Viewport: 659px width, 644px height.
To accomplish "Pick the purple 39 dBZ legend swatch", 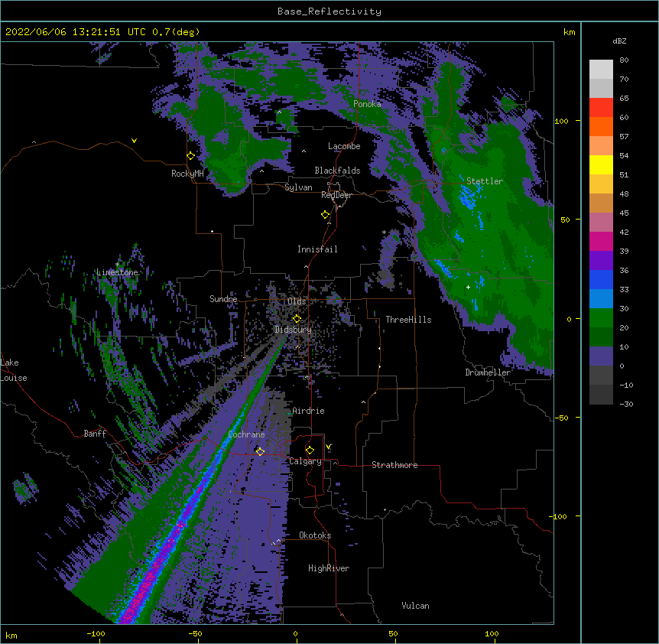I will pyautogui.click(x=601, y=260).
